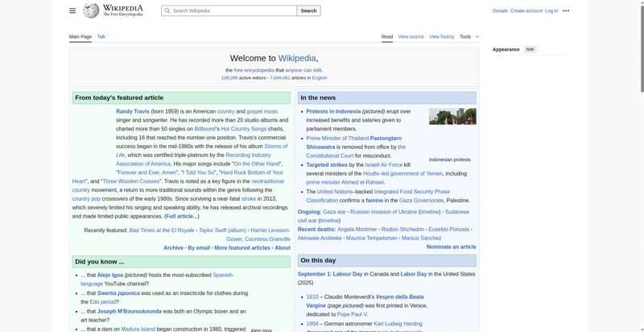Click Create account link
Image resolution: width=644 pixels, height=332 pixels.
point(526,10)
